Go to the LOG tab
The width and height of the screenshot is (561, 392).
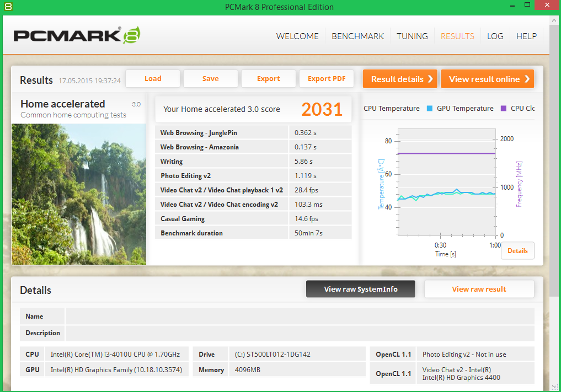(495, 36)
